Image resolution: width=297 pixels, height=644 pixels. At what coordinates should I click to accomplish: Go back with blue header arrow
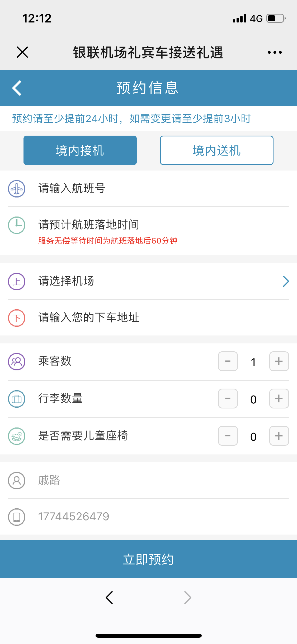point(17,88)
